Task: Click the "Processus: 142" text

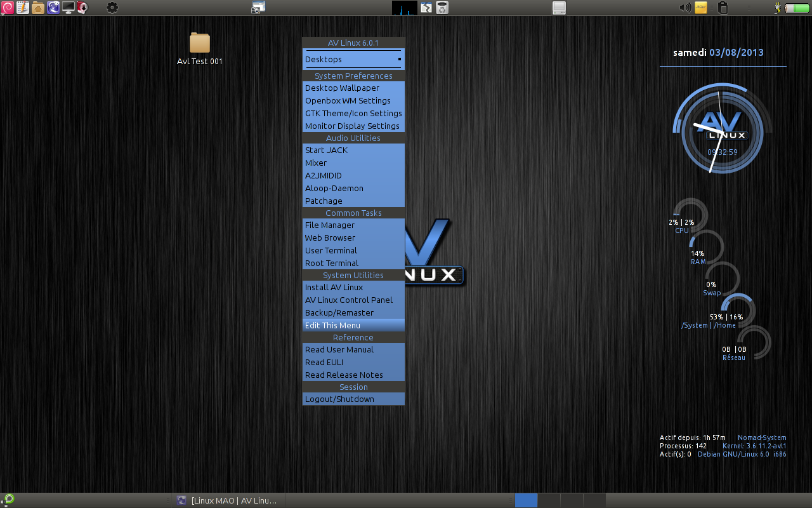Action: click(683, 446)
